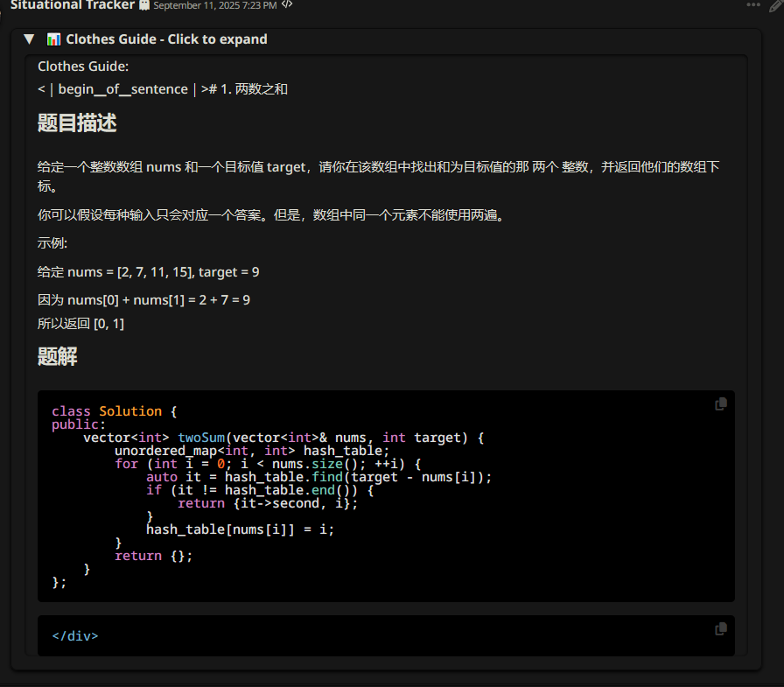Click the 题解 heading

tap(58, 357)
